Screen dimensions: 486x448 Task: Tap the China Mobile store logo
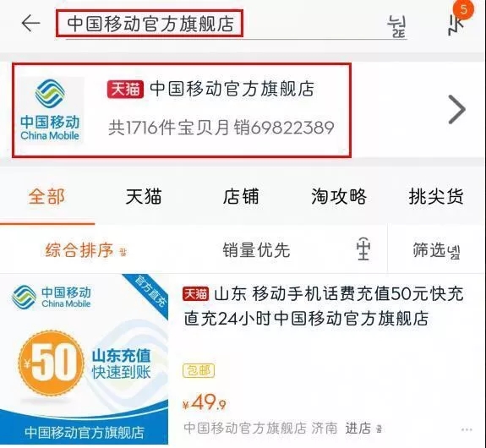click(50, 109)
